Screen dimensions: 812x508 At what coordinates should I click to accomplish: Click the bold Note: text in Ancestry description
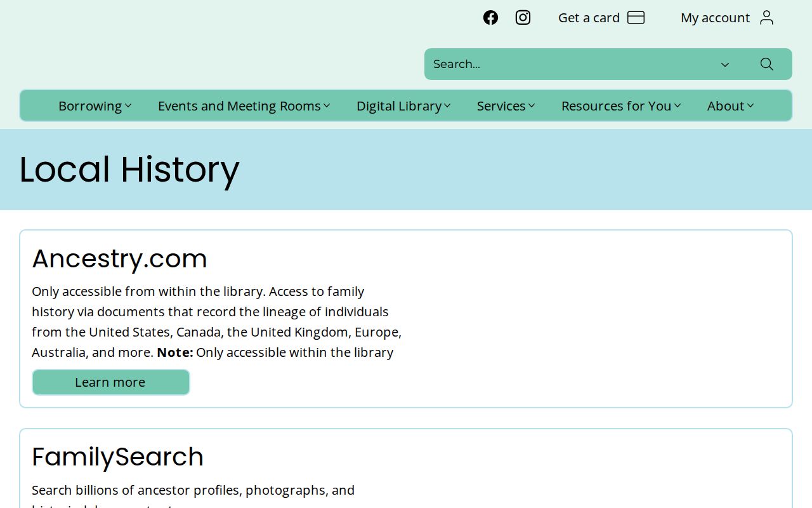click(x=175, y=352)
